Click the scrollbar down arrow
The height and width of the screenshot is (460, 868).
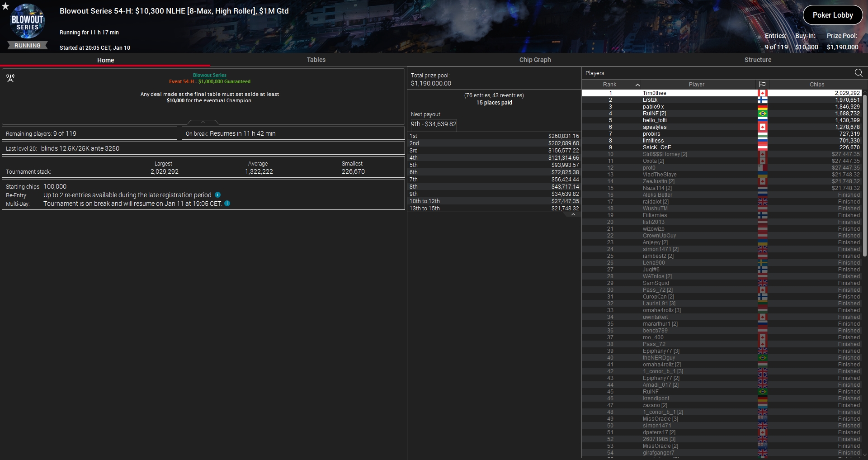point(865,455)
